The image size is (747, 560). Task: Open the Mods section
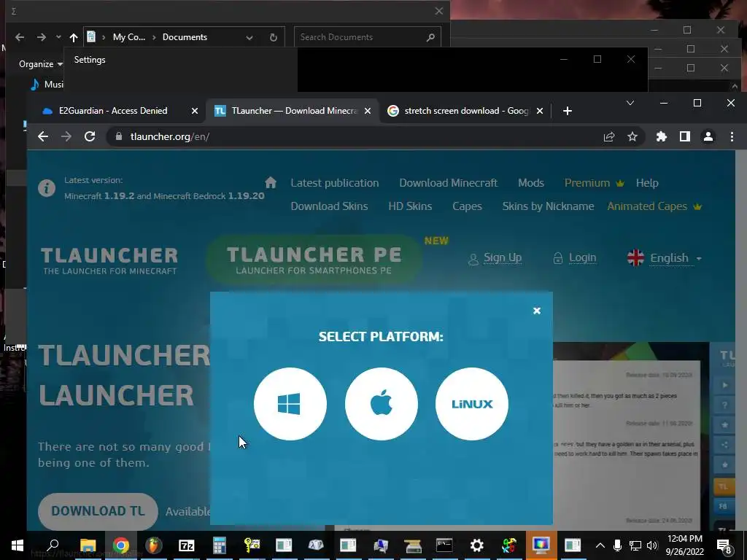tap(531, 183)
